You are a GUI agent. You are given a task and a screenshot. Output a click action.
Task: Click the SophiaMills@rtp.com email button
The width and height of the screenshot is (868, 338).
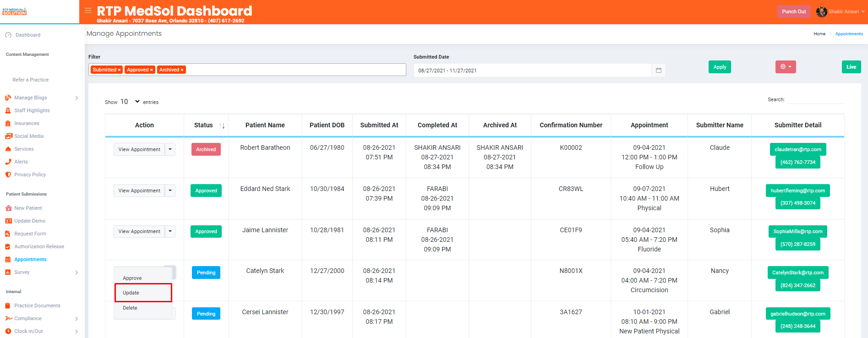(x=798, y=231)
